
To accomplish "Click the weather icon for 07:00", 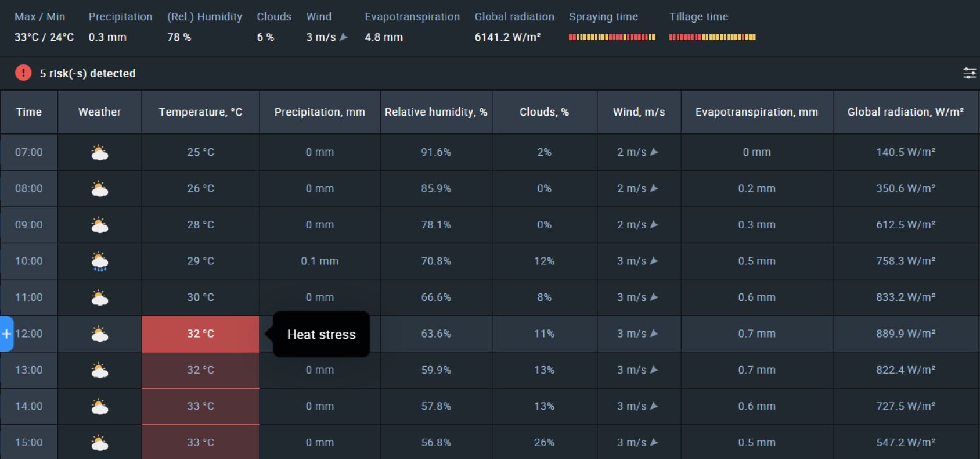I will pos(100,153).
